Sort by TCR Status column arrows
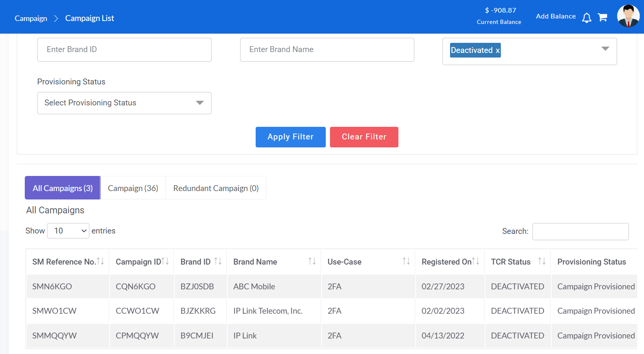The image size is (644, 354). pyautogui.click(x=542, y=261)
